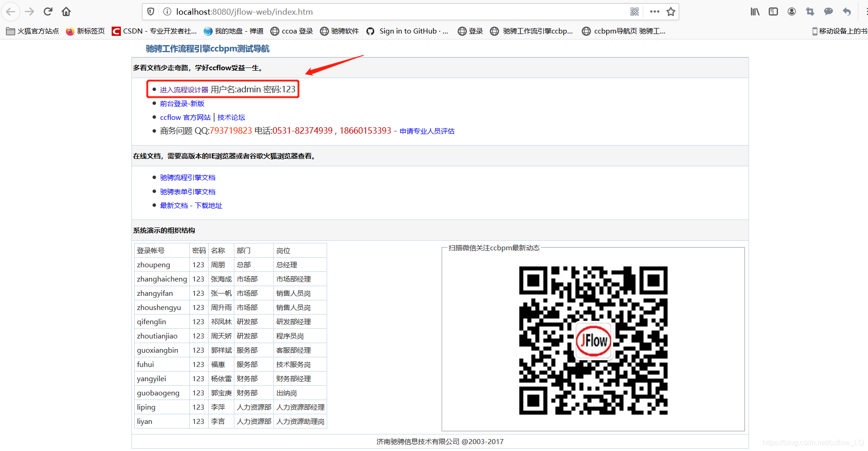Open the 火狐官方站点 bookmark folder
Viewport: 868px width, 451px height.
pos(33,31)
